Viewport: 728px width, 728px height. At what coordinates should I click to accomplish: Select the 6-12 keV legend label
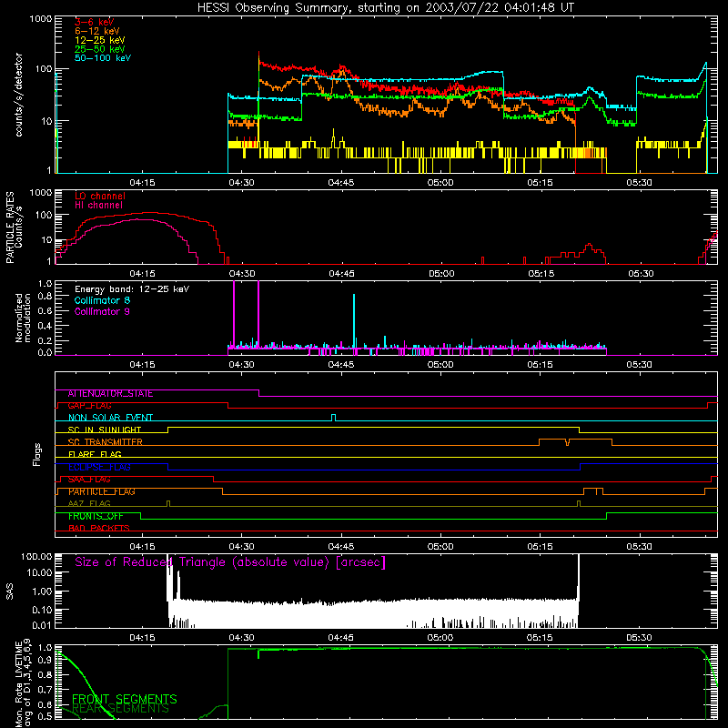pos(96,31)
